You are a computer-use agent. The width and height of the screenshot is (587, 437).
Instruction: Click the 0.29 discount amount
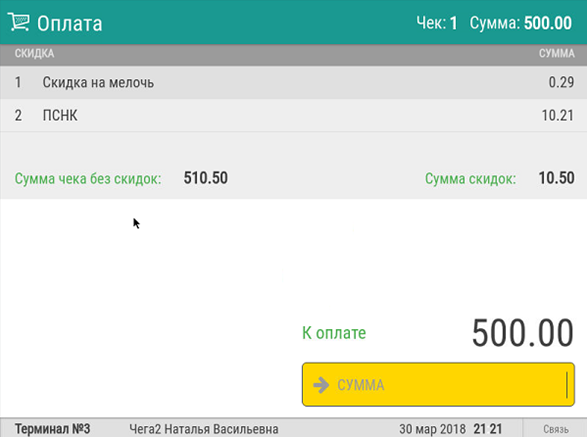pyautogui.click(x=561, y=82)
